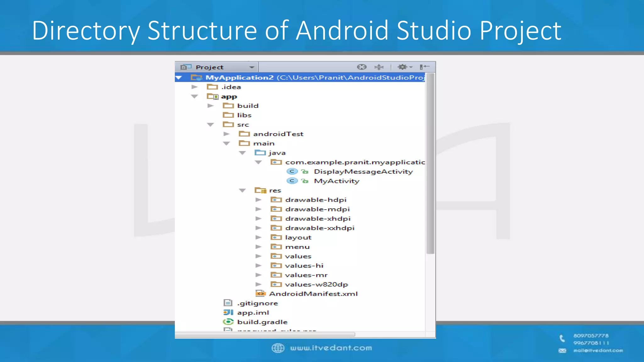This screenshot has width=644, height=362.
Task: Click the build folder icon
Action: [x=228, y=106]
